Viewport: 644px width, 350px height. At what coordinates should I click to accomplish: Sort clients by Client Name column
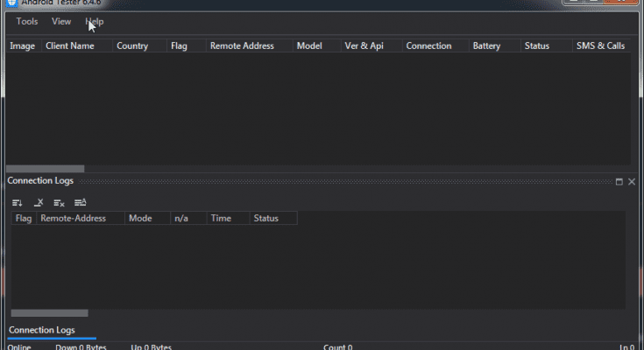point(70,45)
